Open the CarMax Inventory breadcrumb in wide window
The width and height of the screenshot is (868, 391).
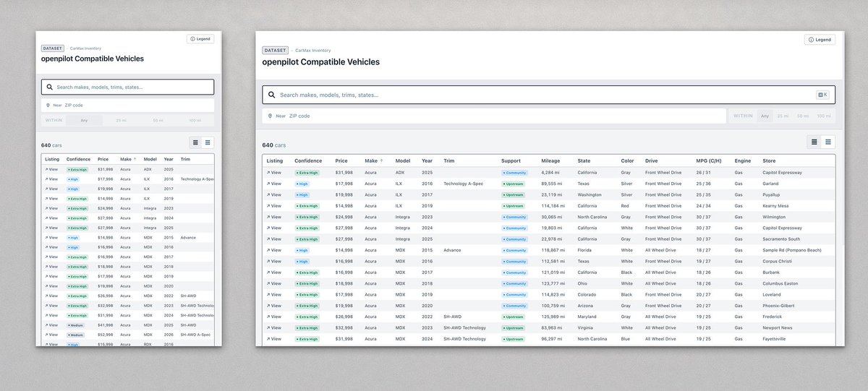point(312,51)
